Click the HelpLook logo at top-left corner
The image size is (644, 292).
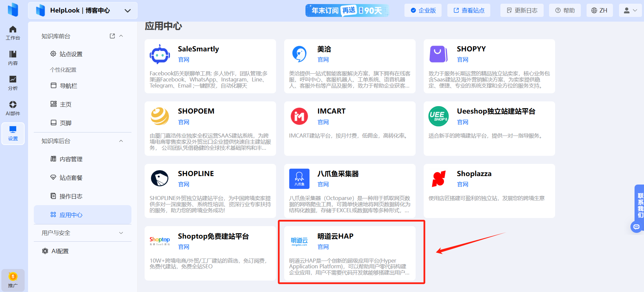(x=13, y=9)
